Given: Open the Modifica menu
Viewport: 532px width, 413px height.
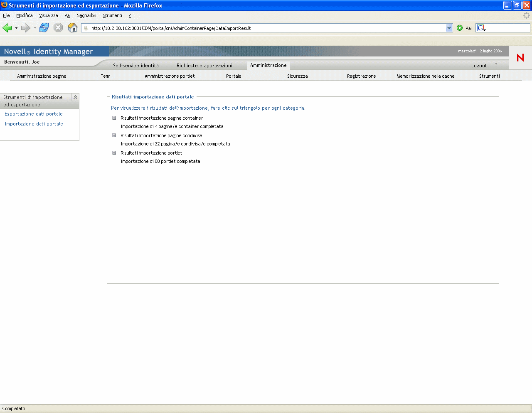Looking at the screenshot, I should (x=25, y=15).
